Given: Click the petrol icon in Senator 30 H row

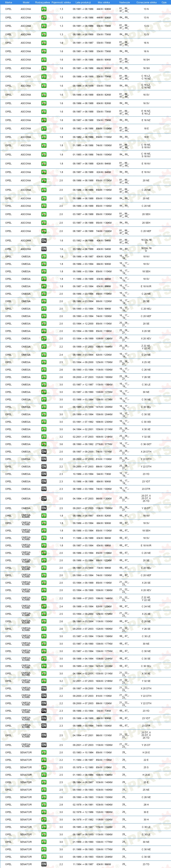Looking at the screenshot, I should [44, 820].
